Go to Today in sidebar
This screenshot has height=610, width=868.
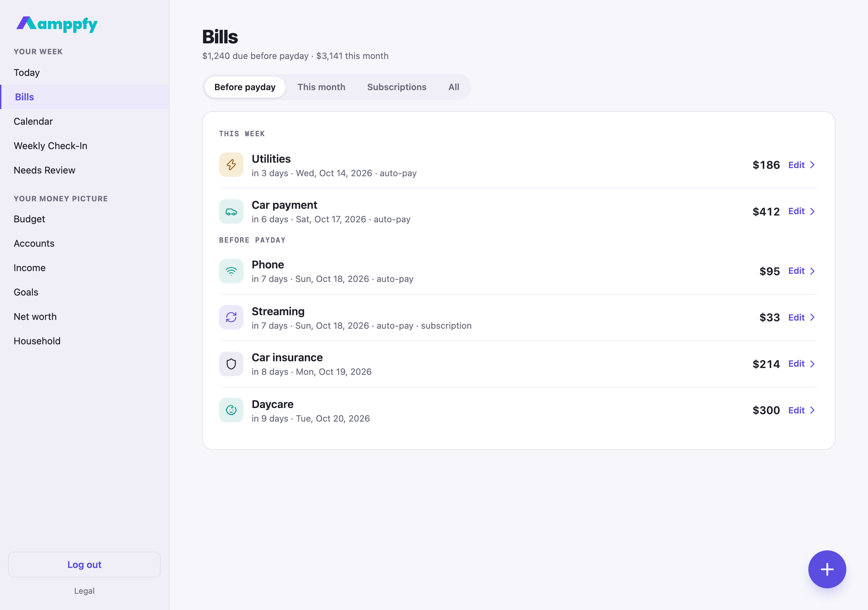point(85,73)
